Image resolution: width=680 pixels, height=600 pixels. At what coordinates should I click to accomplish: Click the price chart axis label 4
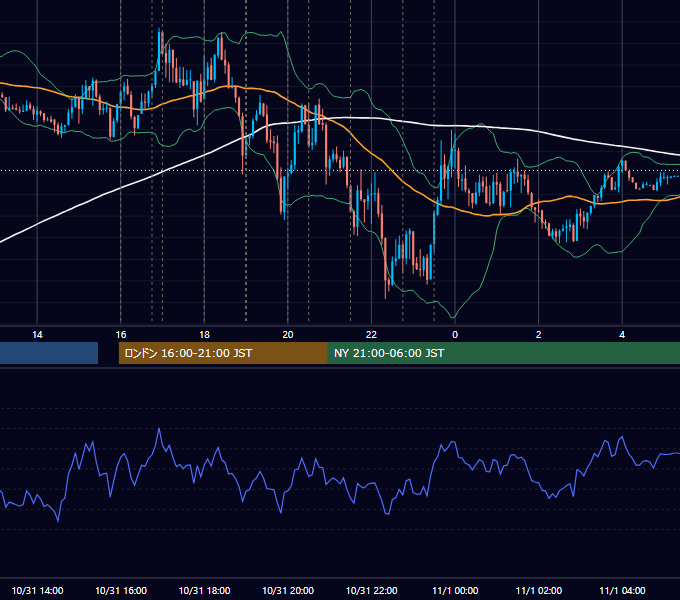[622, 335]
